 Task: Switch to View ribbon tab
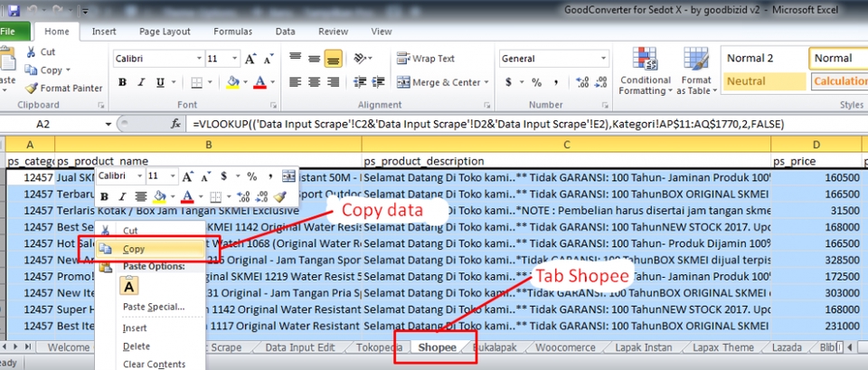click(382, 32)
